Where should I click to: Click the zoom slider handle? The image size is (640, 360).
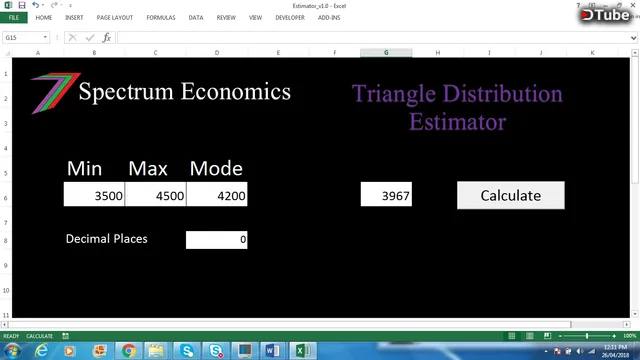[x=587, y=336]
